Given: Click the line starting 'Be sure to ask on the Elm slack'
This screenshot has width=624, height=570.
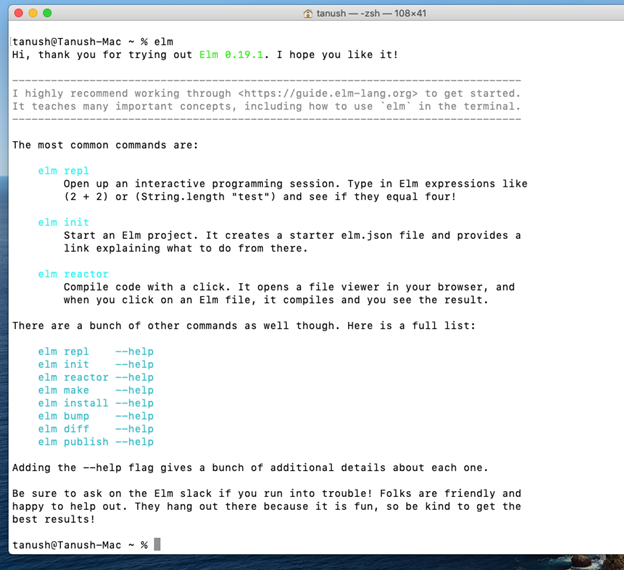Looking at the screenshot, I should pos(267,494).
